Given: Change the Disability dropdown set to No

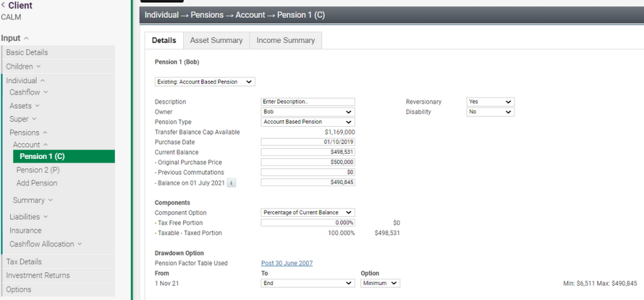Looking at the screenshot, I should click(491, 111).
